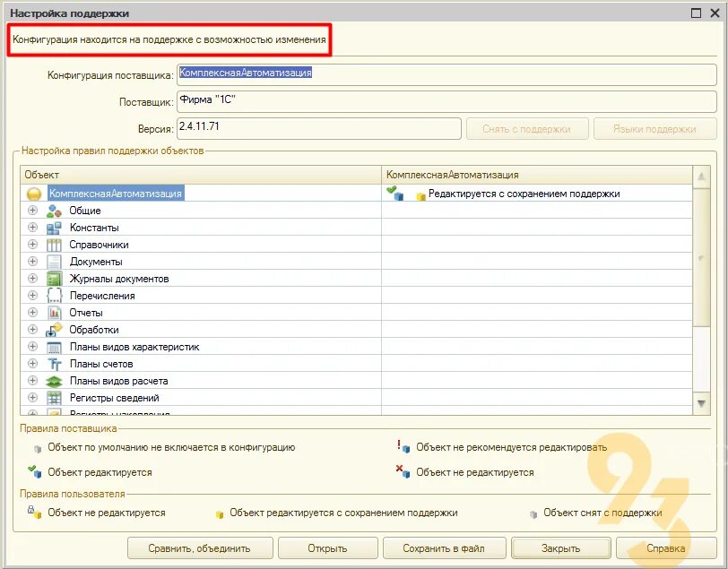This screenshot has height=569, width=728.
Task: Click the Планы счетов icon
Action: [54, 364]
